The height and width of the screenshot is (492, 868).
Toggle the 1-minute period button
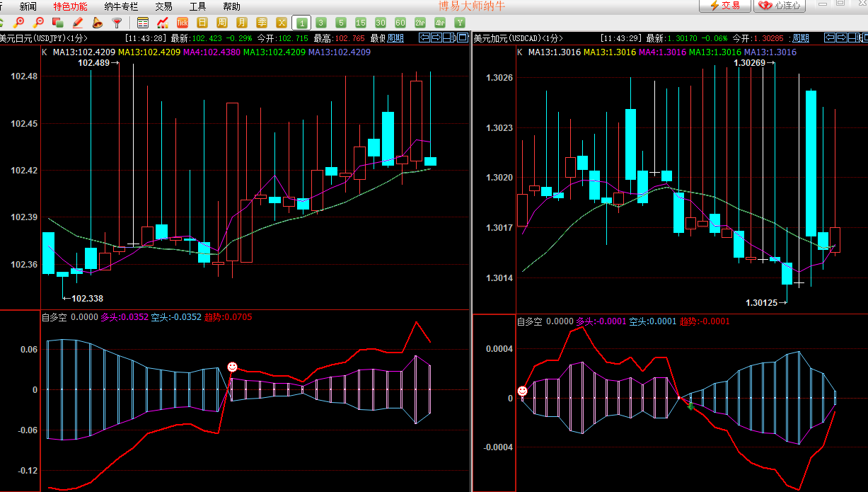click(x=301, y=23)
